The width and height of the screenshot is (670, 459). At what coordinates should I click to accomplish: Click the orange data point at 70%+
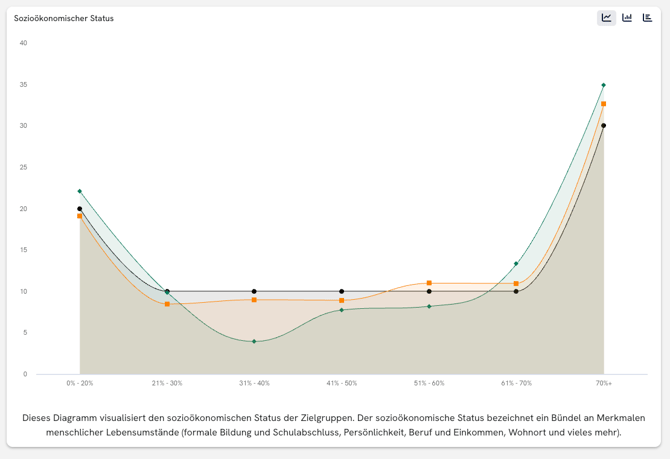coord(603,104)
